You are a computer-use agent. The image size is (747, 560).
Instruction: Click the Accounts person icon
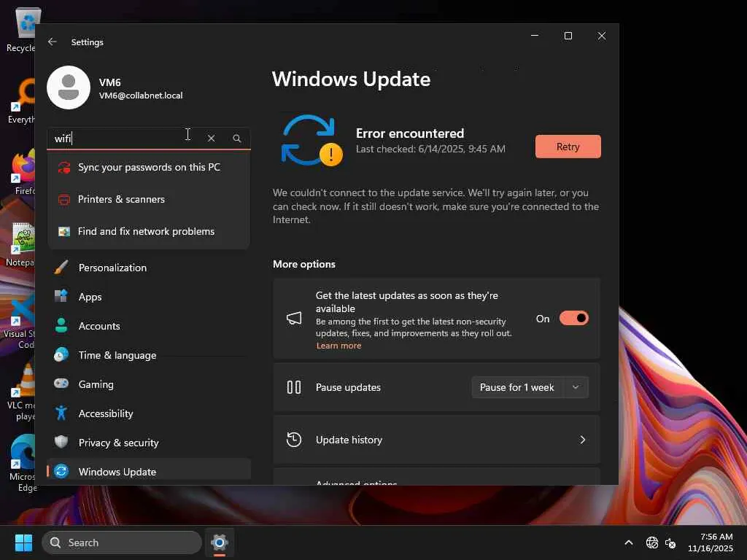61,326
